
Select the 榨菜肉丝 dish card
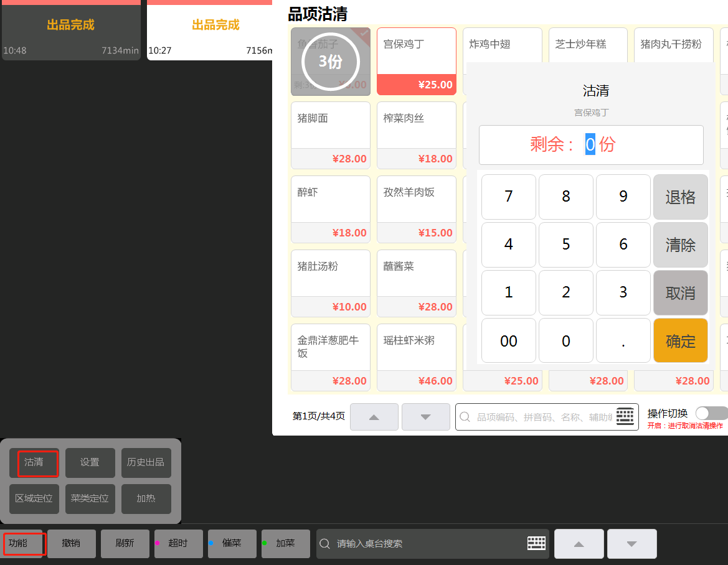pyautogui.click(x=417, y=136)
